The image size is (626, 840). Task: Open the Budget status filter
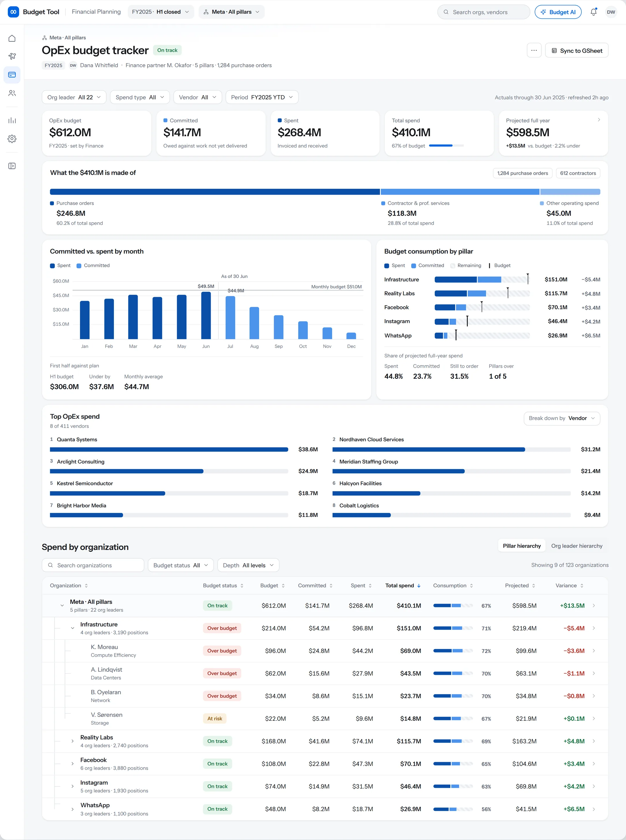coord(181,565)
